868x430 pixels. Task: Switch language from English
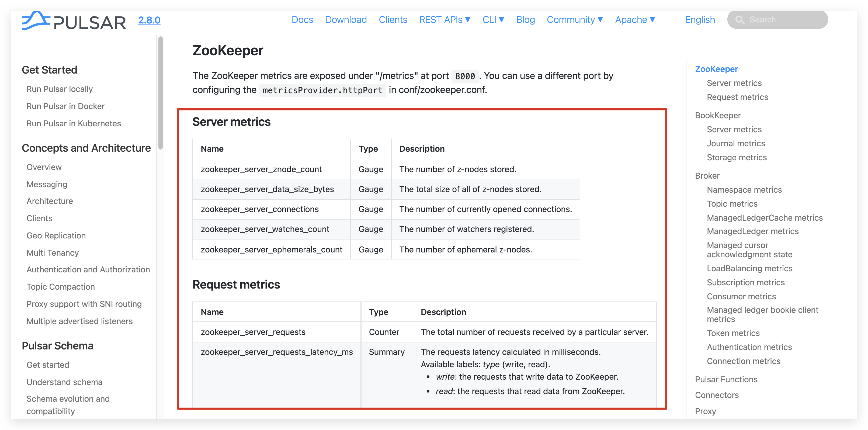pos(700,20)
